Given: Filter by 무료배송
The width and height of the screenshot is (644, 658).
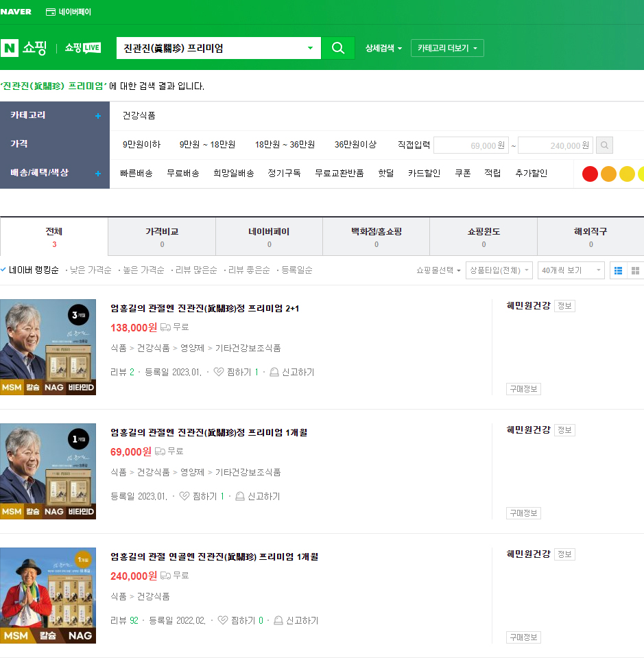Looking at the screenshot, I should pos(183,174).
